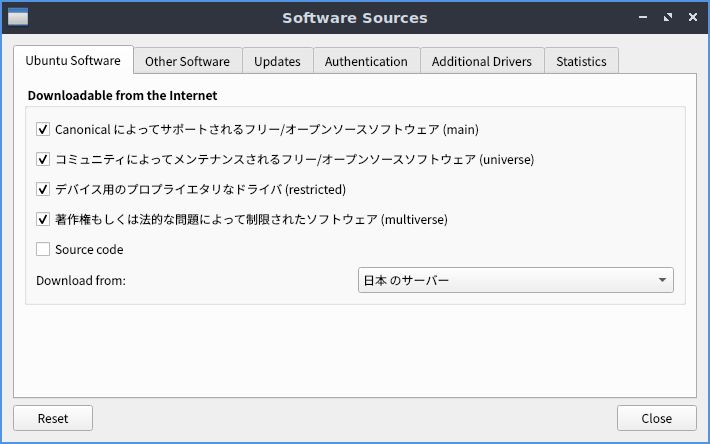Enable the Source code checkbox
This screenshot has width=710, height=444.
[43, 249]
